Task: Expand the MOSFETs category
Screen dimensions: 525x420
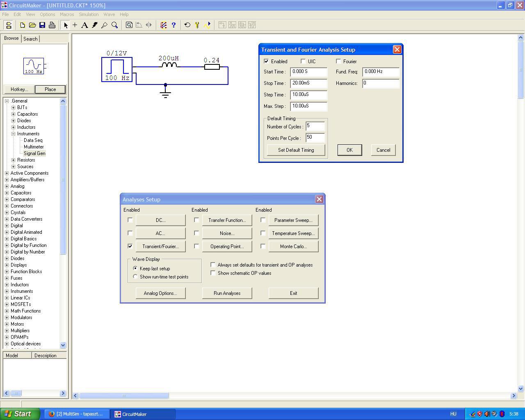Action: pyautogui.click(x=7, y=304)
